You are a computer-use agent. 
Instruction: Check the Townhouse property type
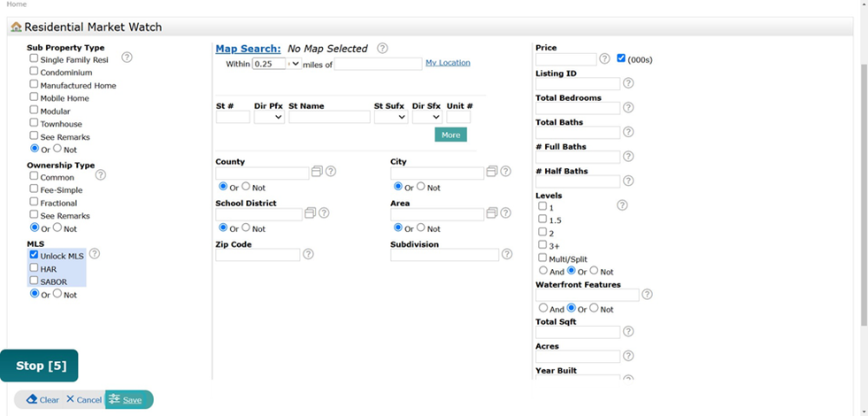point(35,122)
